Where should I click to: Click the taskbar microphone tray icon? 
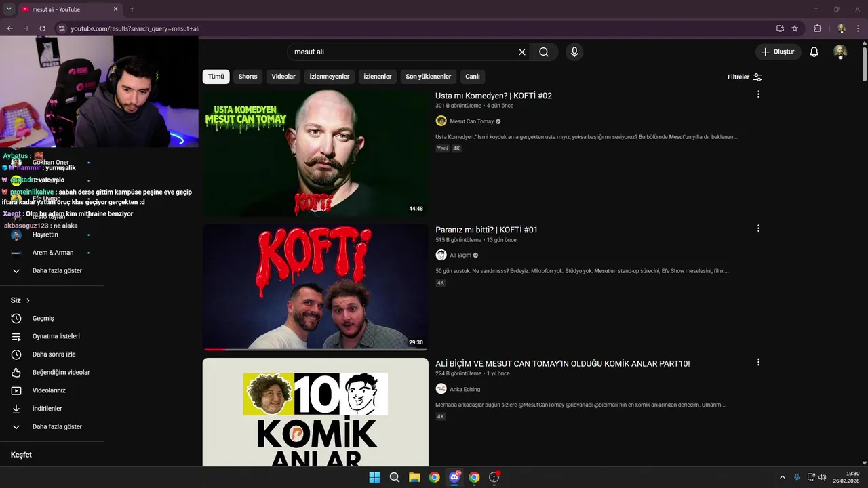(797, 477)
